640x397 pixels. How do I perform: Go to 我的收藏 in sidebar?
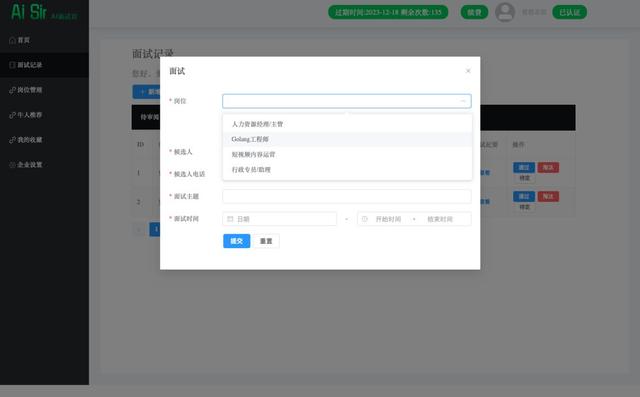[44, 140]
